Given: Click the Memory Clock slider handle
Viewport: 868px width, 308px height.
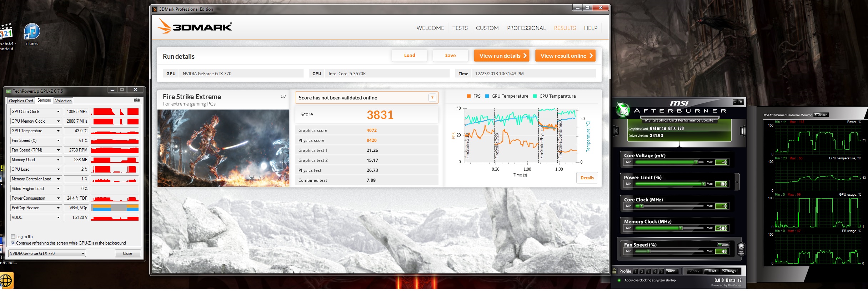Looking at the screenshot, I should click(x=681, y=228).
